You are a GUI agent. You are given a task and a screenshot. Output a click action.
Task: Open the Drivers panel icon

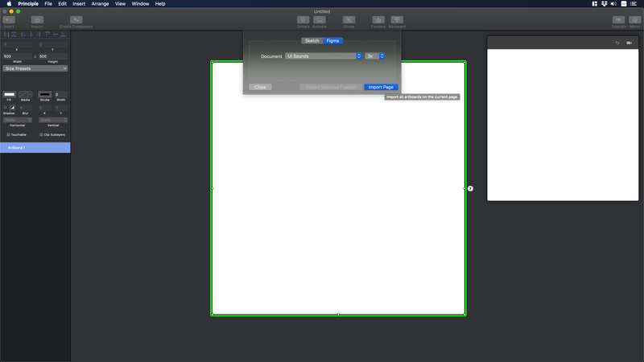(x=303, y=19)
